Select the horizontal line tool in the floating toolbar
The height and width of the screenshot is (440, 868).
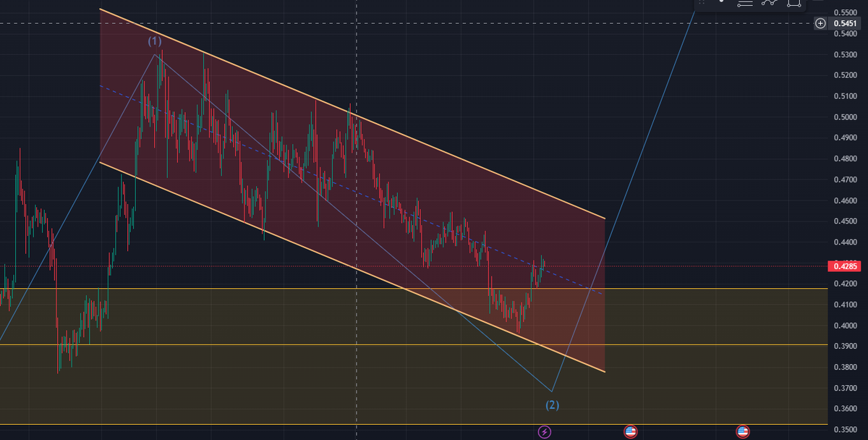745,3
